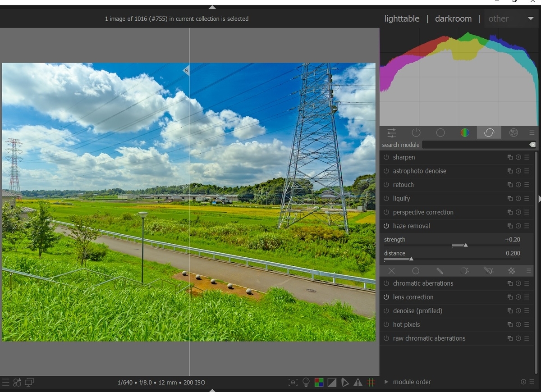Duplicate lens correction module instance
Viewport: 541px width, 392px height.
point(510,297)
